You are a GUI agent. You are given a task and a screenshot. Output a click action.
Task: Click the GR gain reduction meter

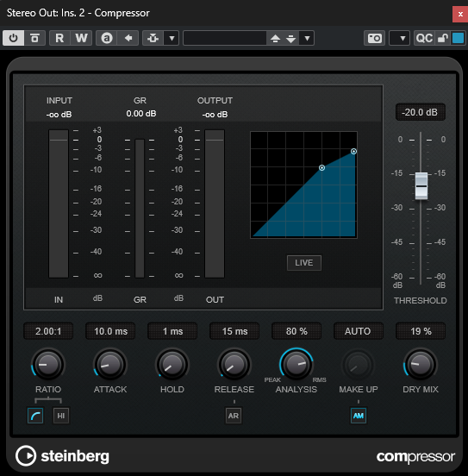[x=140, y=209]
